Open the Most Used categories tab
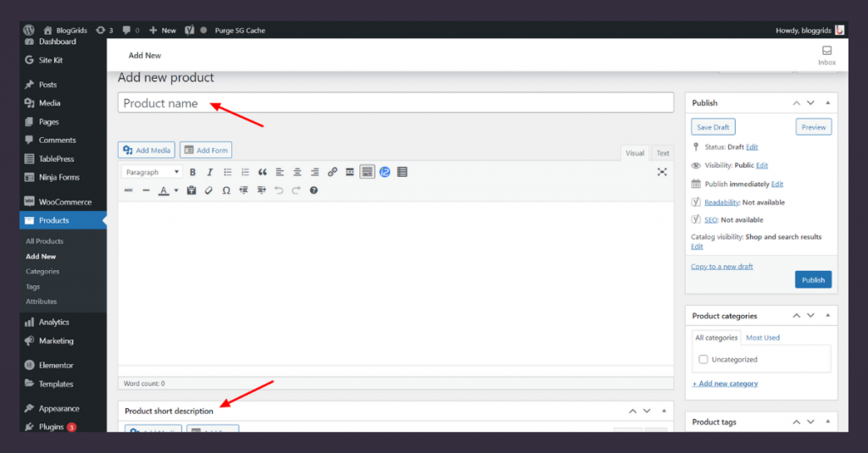The width and height of the screenshot is (868, 453). tap(763, 337)
